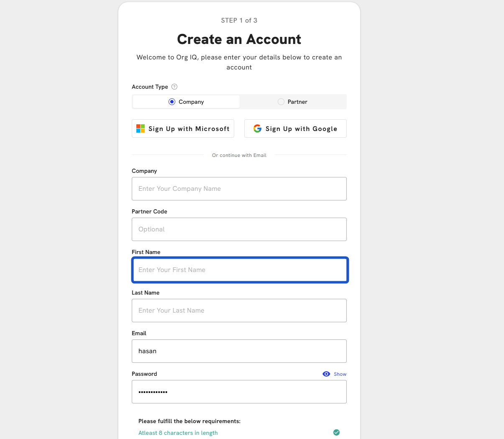504x439 pixels.
Task: Click the "Partner Code" field label
Action: tap(149, 211)
